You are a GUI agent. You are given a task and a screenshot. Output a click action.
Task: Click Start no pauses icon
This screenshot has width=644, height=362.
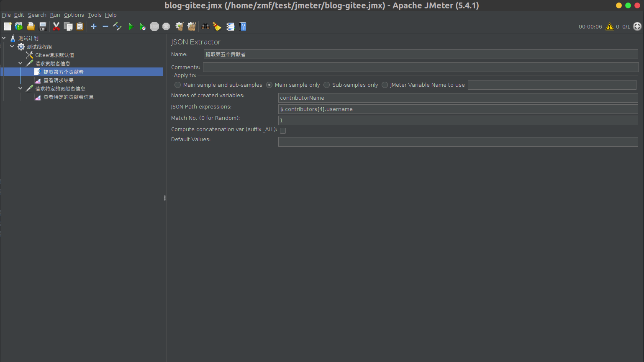[x=142, y=26]
